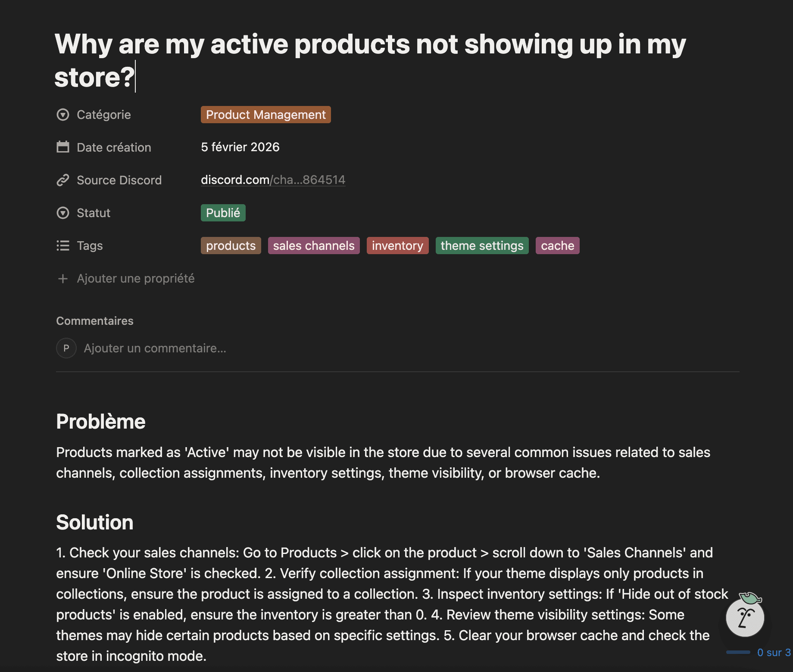Select the cache tag
Viewport: 793px width, 672px height.
click(x=557, y=246)
